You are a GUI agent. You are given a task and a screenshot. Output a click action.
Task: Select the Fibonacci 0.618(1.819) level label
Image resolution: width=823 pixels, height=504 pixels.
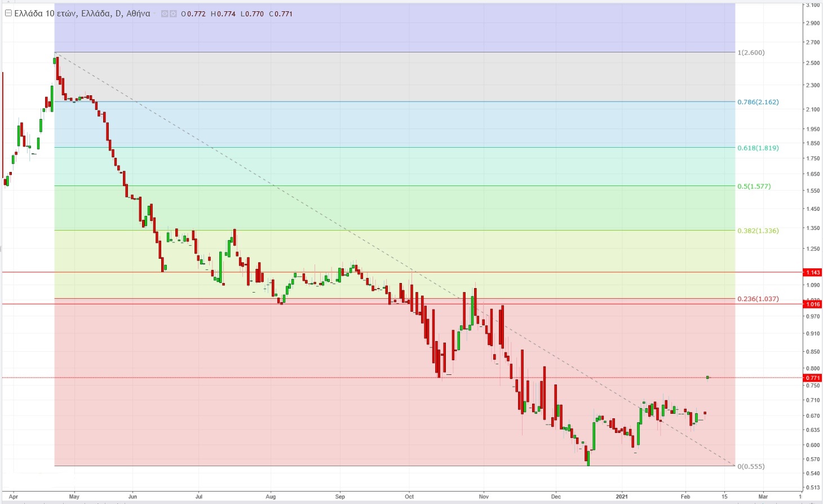[x=758, y=148]
